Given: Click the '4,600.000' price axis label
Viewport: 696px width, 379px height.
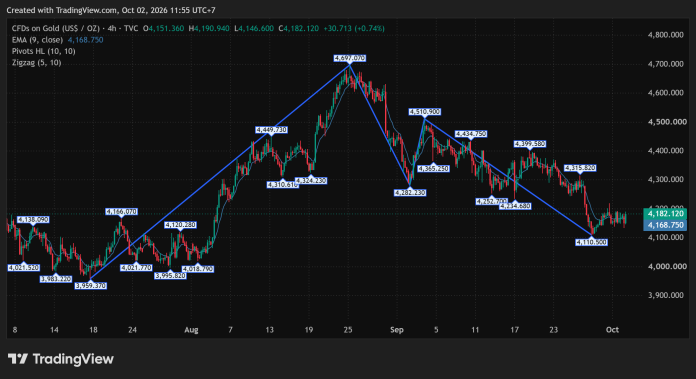Looking at the screenshot, I should (665, 93).
